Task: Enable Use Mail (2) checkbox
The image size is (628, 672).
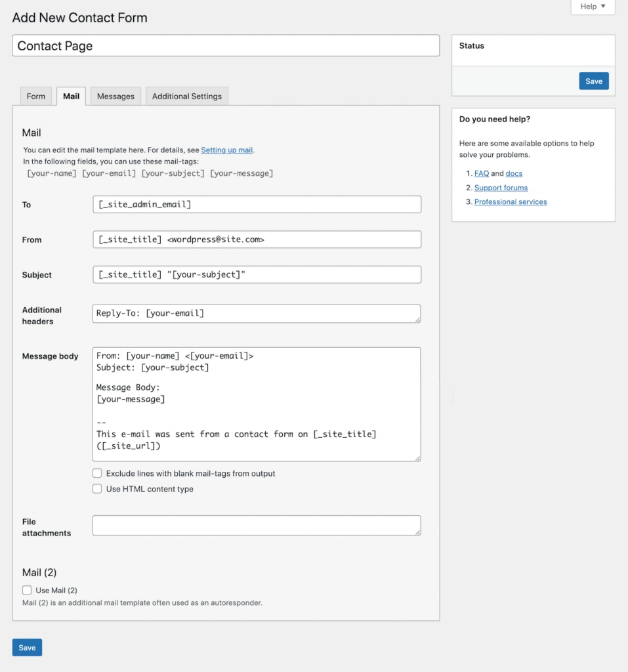Action: [27, 591]
